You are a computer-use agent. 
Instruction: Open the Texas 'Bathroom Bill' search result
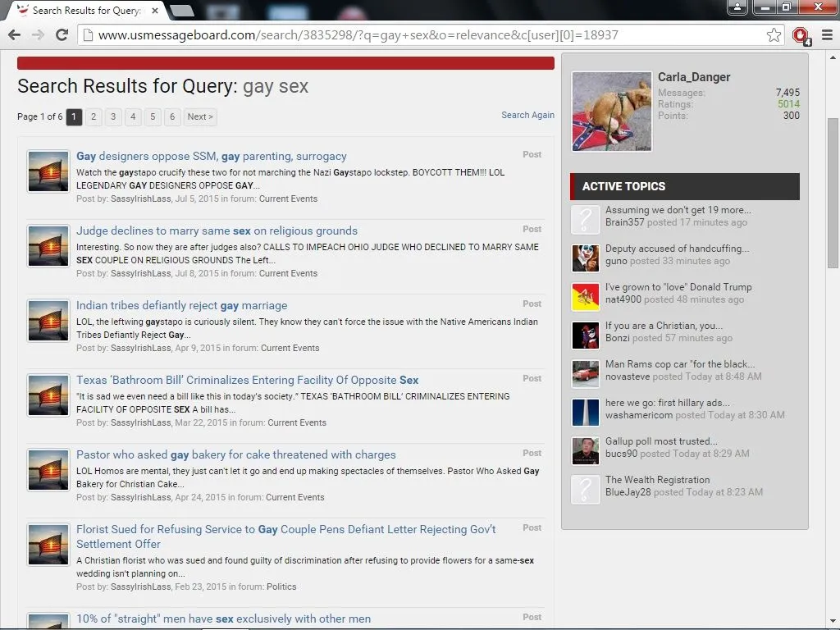[x=247, y=380]
